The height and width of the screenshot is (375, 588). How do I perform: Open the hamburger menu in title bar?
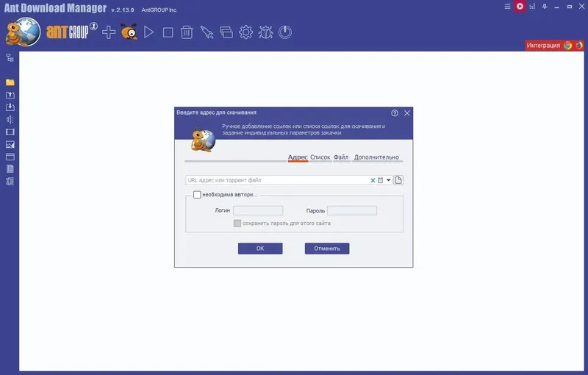tap(507, 7)
